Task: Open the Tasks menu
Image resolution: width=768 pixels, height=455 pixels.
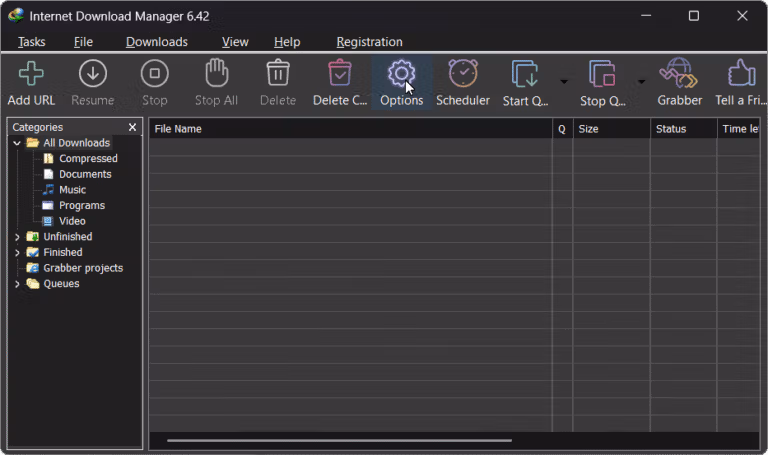Action: click(x=31, y=42)
